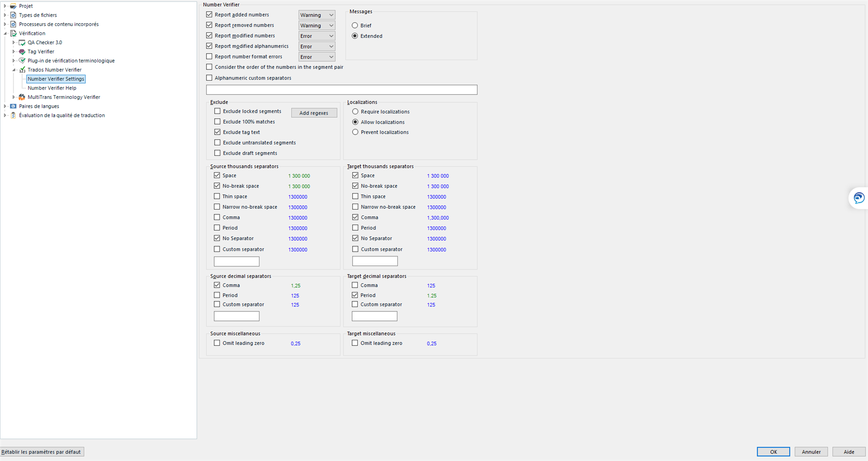
Task: Click the Paires de langues icon
Action: [x=13, y=106]
